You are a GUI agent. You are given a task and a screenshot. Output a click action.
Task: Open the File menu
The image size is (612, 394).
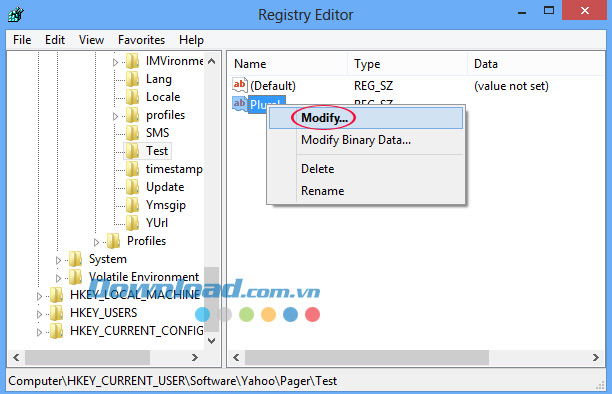click(22, 40)
